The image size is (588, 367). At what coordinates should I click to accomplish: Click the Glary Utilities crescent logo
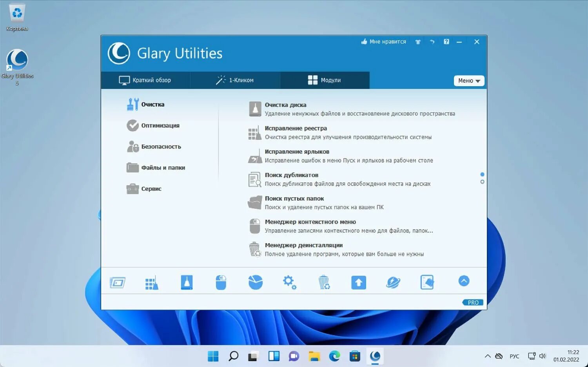(119, 53)
